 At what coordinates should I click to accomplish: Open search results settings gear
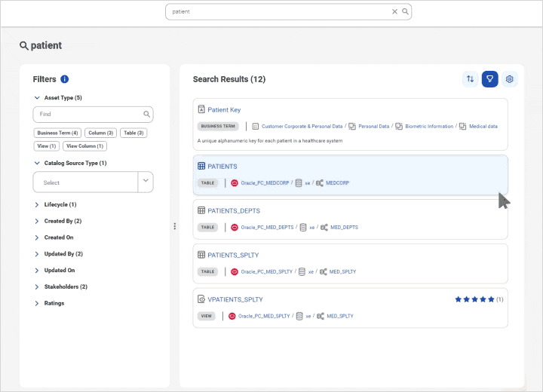click(510, 79)
